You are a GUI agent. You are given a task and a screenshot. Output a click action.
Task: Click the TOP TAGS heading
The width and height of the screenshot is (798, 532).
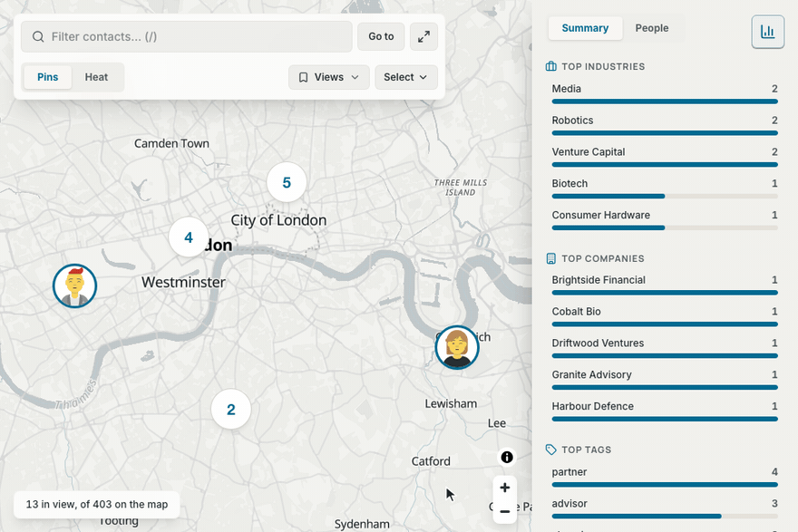(587, 450)
